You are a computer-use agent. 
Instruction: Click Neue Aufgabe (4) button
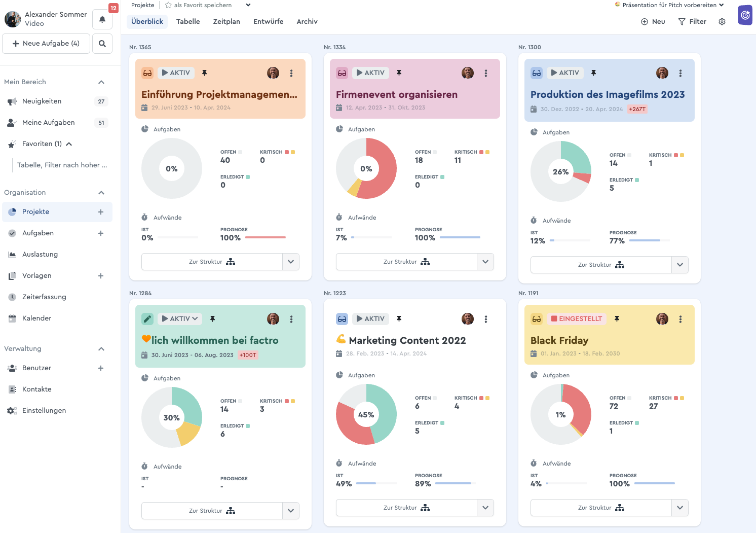(46, 44)
